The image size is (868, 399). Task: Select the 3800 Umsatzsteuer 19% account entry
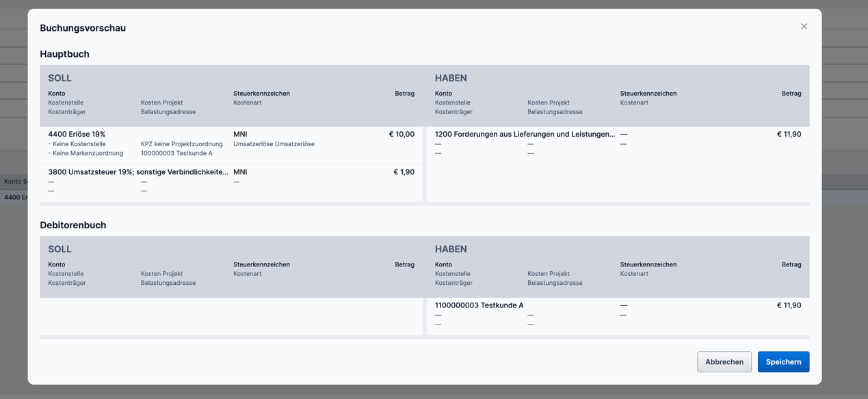(138, 172)
